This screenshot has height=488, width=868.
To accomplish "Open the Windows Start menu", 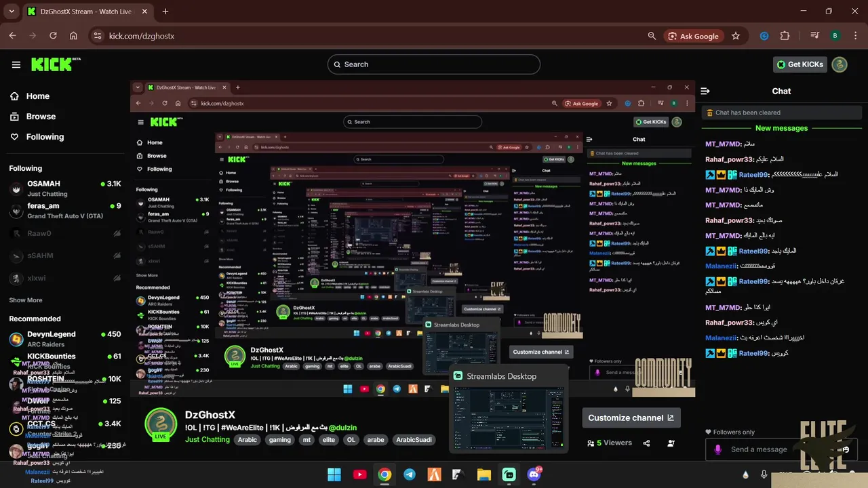I will [334, 474].
